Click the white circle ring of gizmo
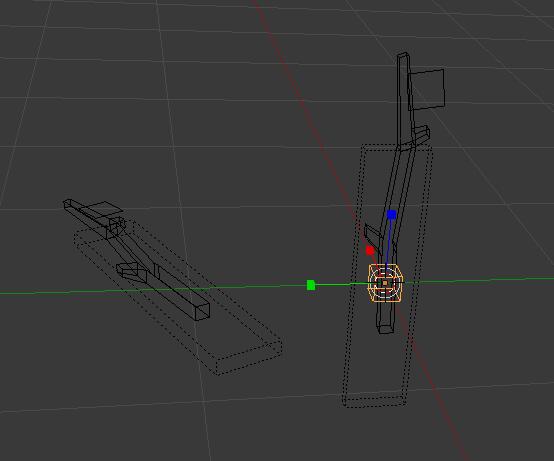Screen dimensions: 554x461 [x=385, y=283]
